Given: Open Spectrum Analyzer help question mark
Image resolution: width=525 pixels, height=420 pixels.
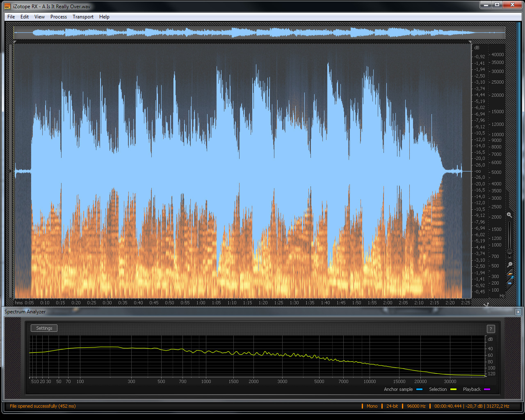Looking at the screenshot, I should 491,329.
